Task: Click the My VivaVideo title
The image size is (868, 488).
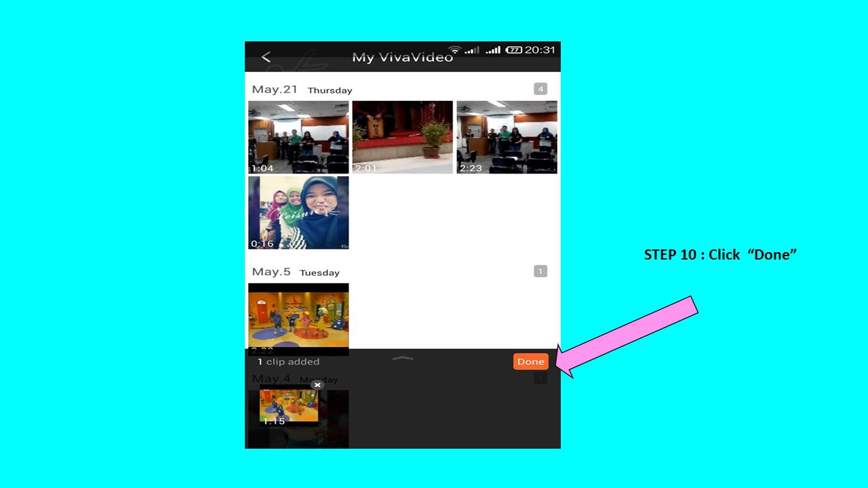Action: 402,58
